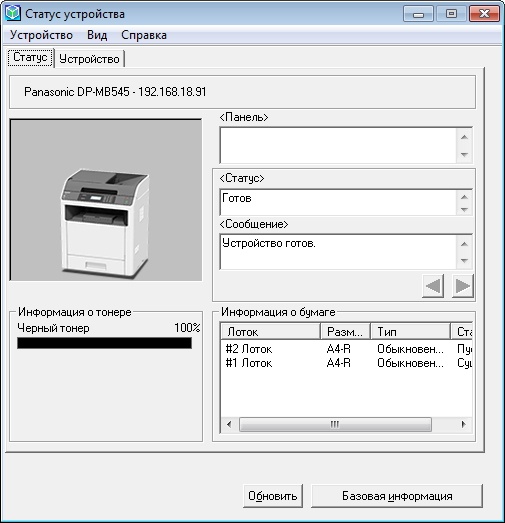Click the previous message left arrow button
The height and width of the screenshot is (523, 505).
[433, 286]
